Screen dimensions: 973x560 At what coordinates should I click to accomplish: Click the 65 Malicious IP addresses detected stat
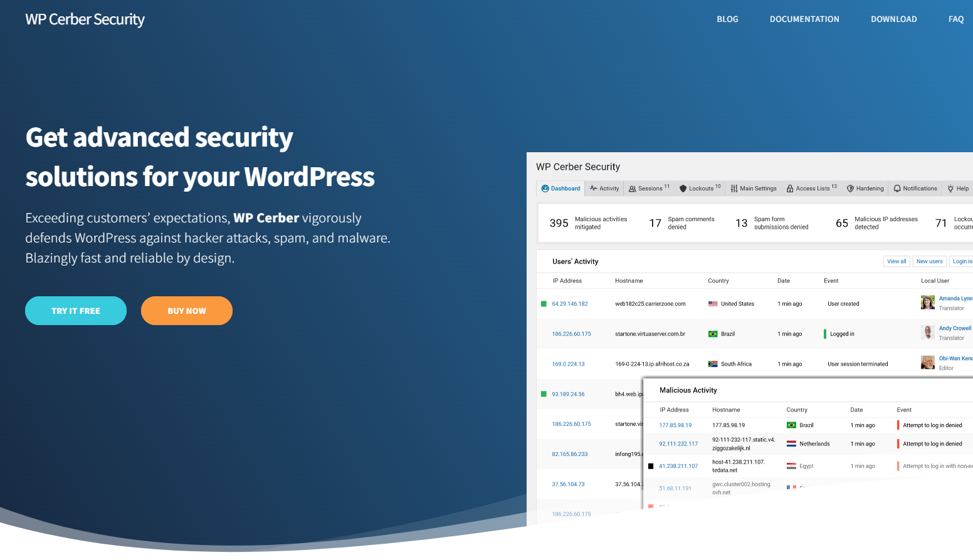(x=876, y=223)
